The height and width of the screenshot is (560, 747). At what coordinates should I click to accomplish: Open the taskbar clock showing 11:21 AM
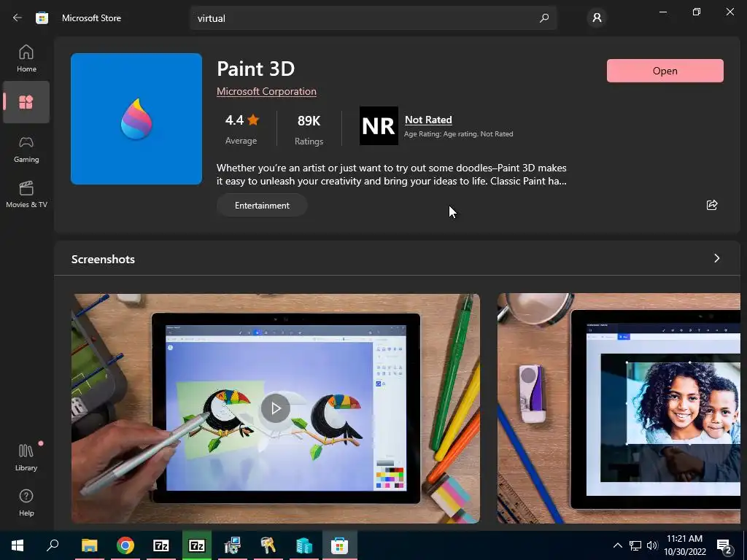click(684, 545)
